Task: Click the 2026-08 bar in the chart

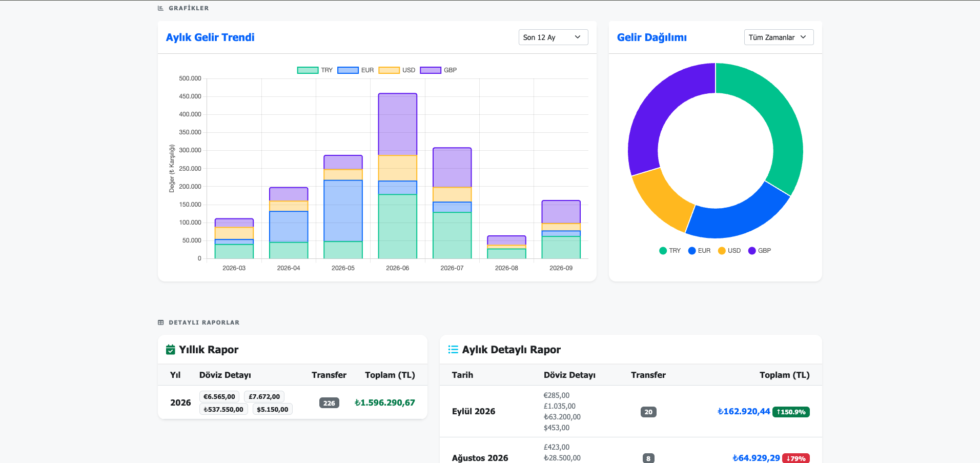Action: (506, 247)
